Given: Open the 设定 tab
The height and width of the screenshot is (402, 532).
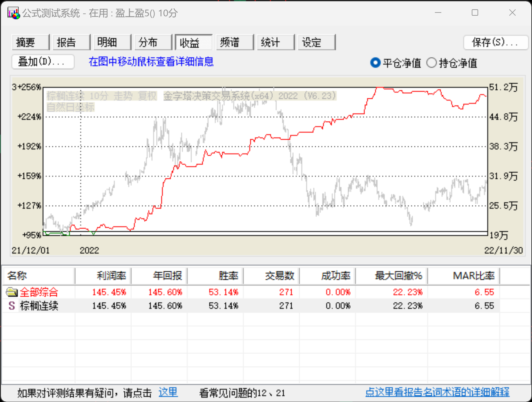Looking at the screenshot, I should tap(316, 42).
